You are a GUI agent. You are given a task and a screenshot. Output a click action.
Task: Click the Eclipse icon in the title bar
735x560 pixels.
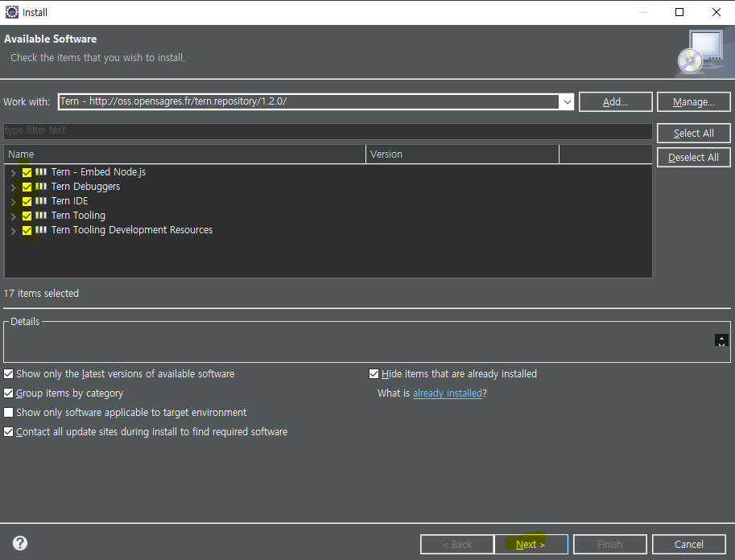12,12
